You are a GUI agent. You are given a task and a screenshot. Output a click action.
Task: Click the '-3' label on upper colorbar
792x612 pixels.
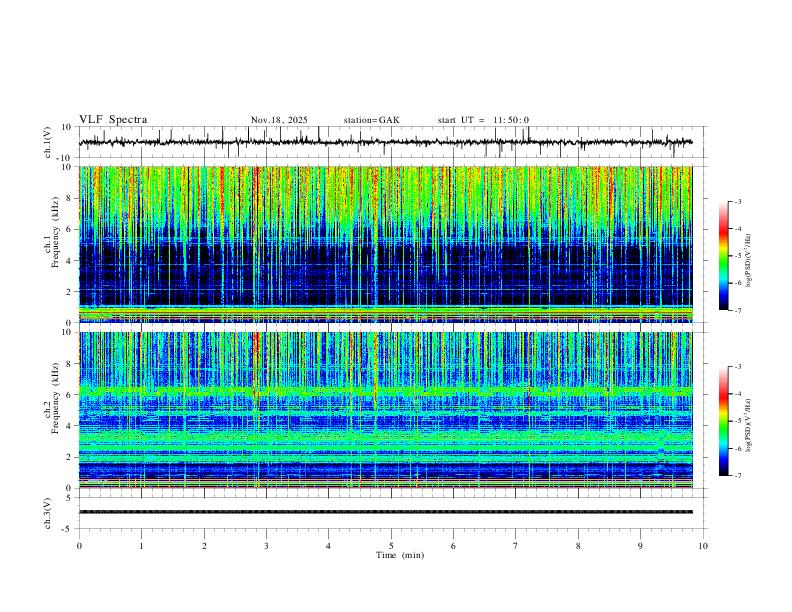click(738, 201)
